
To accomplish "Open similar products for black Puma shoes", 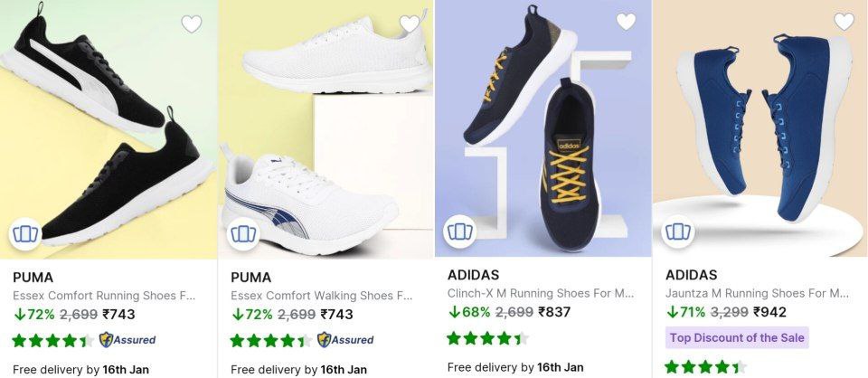I will tap(26, 235).
